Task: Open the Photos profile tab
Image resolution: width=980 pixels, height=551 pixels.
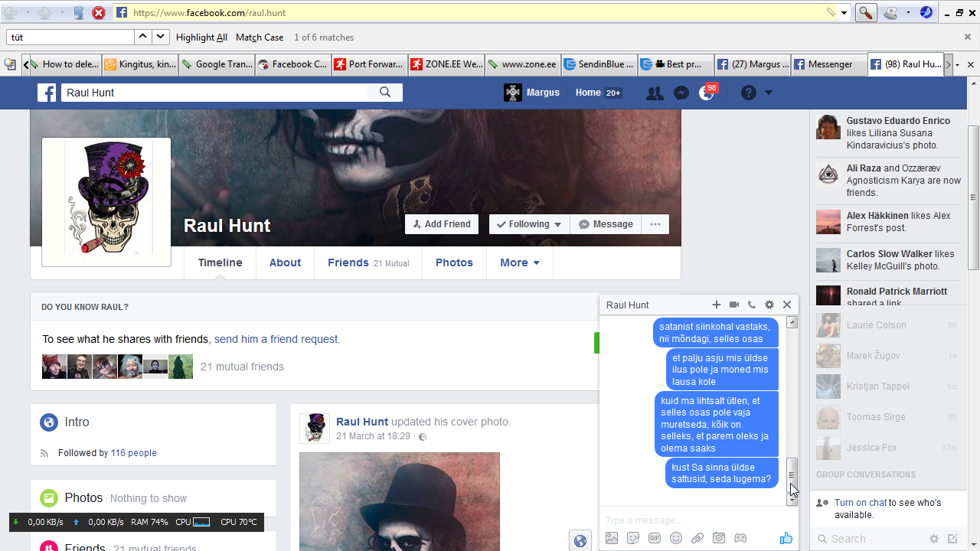Action: click(x=454, y=262)
